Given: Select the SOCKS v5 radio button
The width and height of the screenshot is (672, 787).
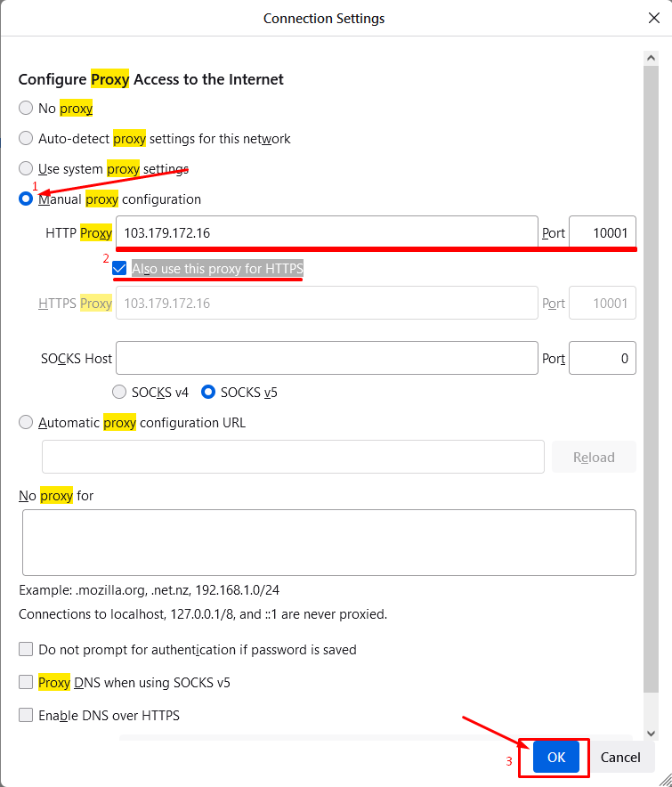Looking at the screenshot, I should [x=209, y=392].
